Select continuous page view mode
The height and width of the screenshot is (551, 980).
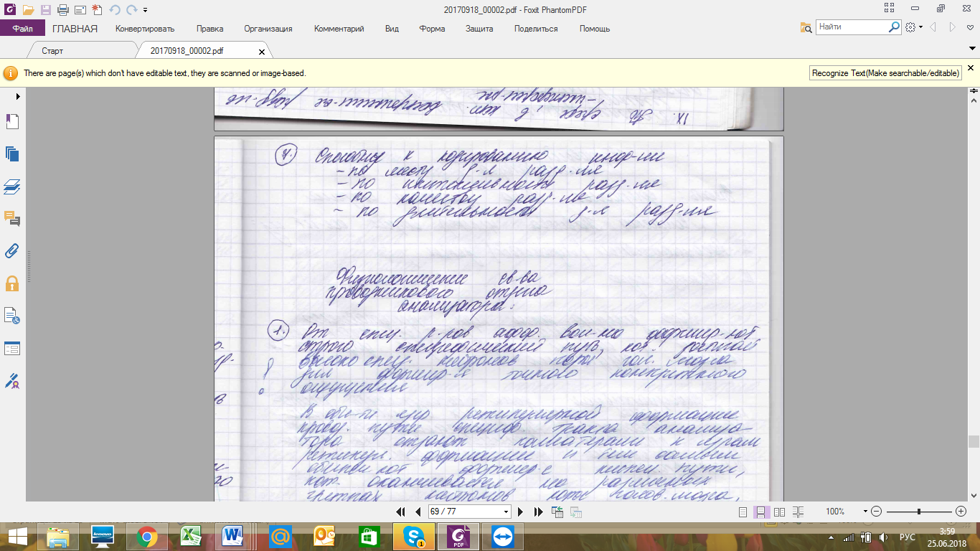tap(761, 512)
